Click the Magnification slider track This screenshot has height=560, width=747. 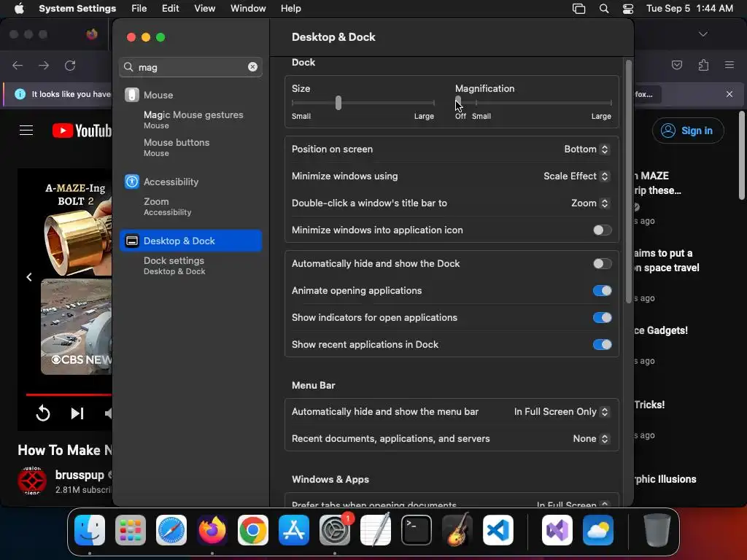point(533,103)
